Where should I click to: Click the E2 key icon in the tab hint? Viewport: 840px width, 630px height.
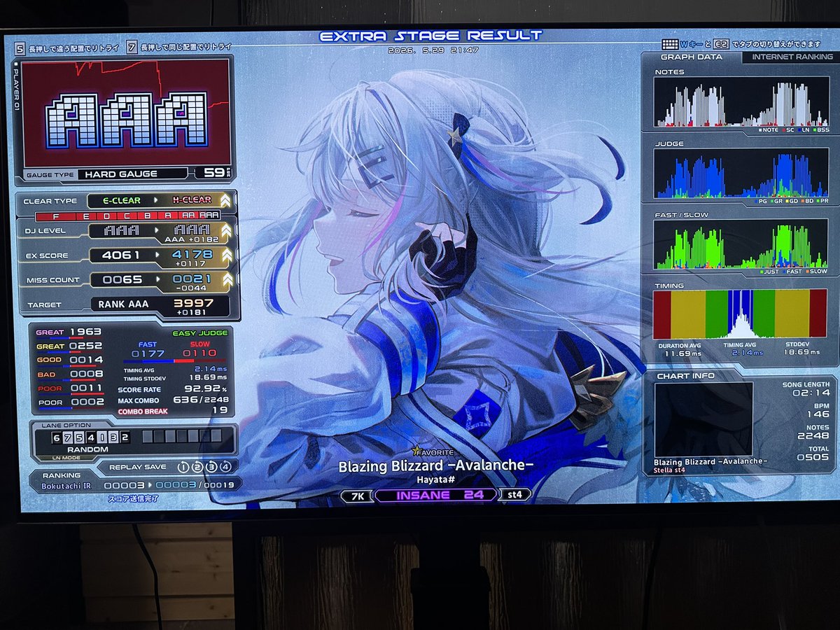point(721,44)
